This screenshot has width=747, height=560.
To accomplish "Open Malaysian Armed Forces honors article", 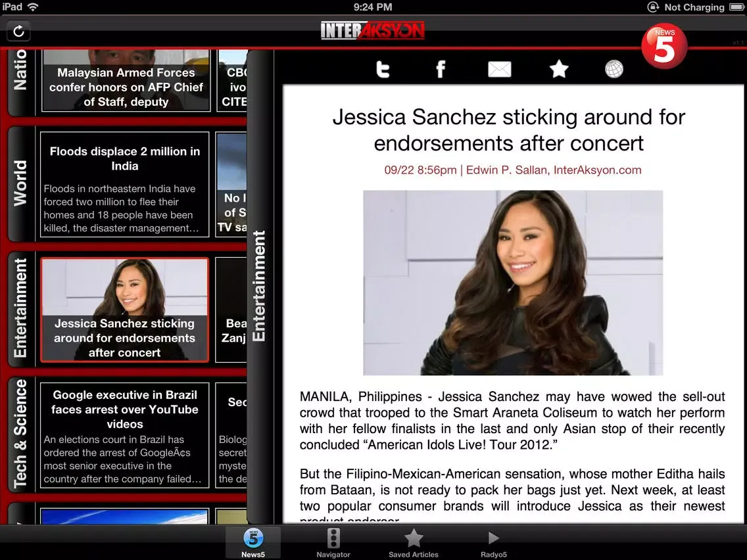I will (126, 80).
